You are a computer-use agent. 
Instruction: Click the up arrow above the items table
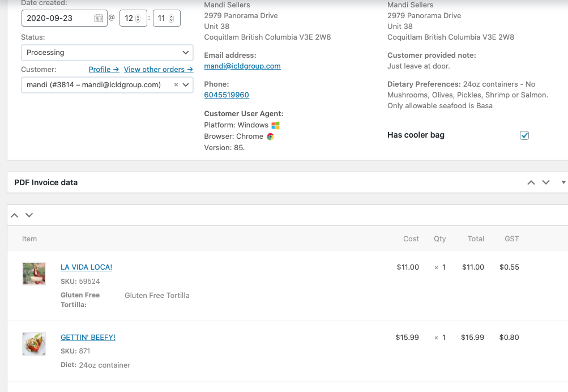[15, 215]
